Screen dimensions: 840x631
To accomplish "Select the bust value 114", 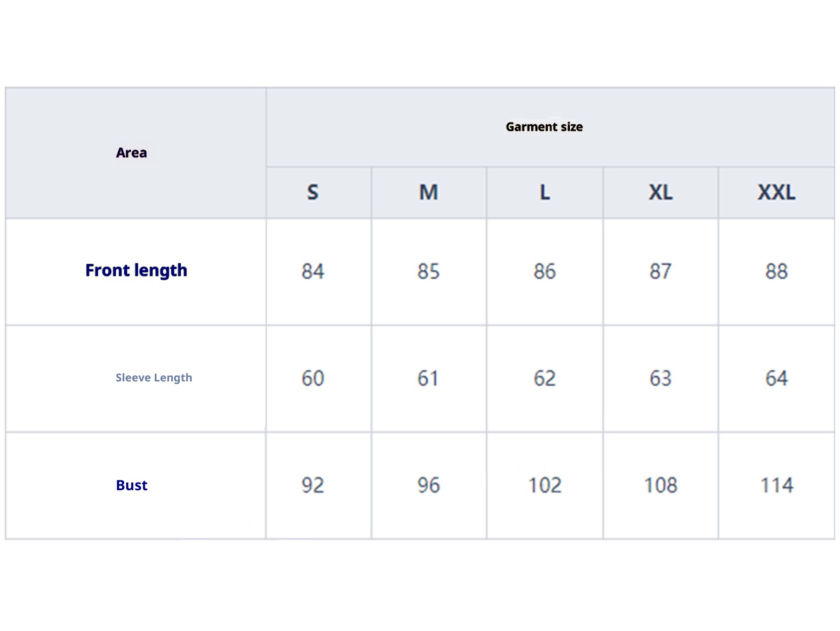I will (x=776, y=485).
